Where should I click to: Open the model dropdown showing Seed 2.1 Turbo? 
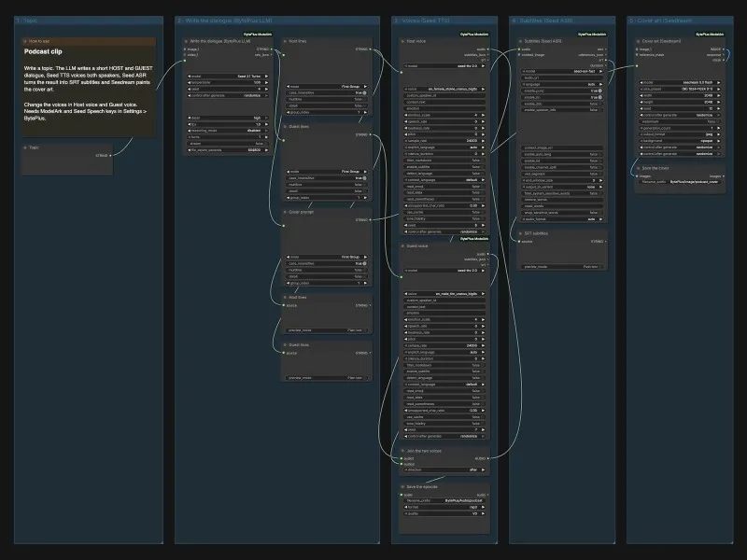tap(228, 77)
